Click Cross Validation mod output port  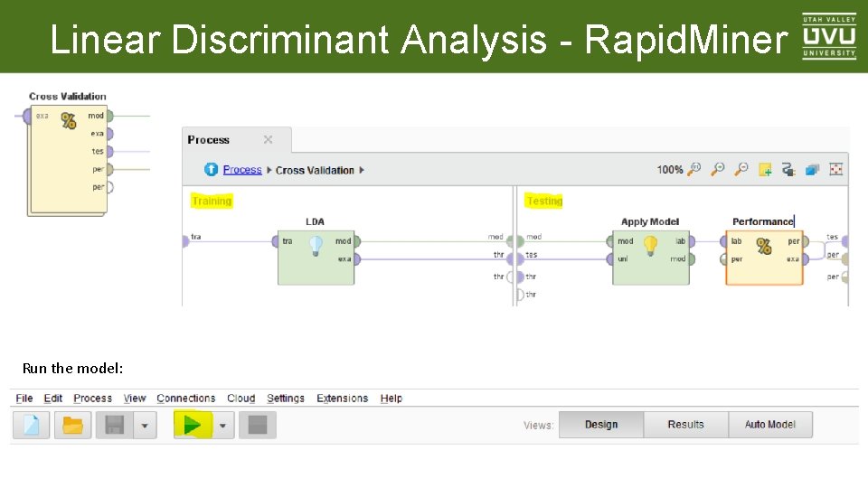[x=109, y=117]
